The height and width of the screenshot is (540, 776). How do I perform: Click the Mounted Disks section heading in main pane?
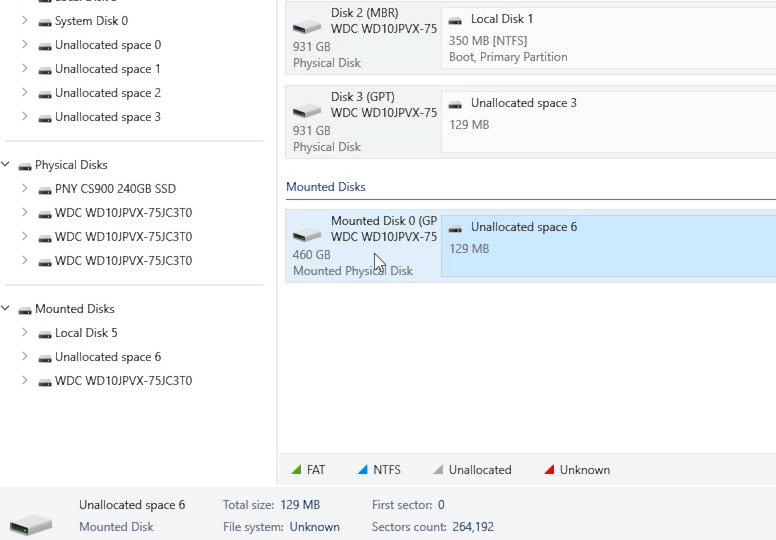point(326,187)
